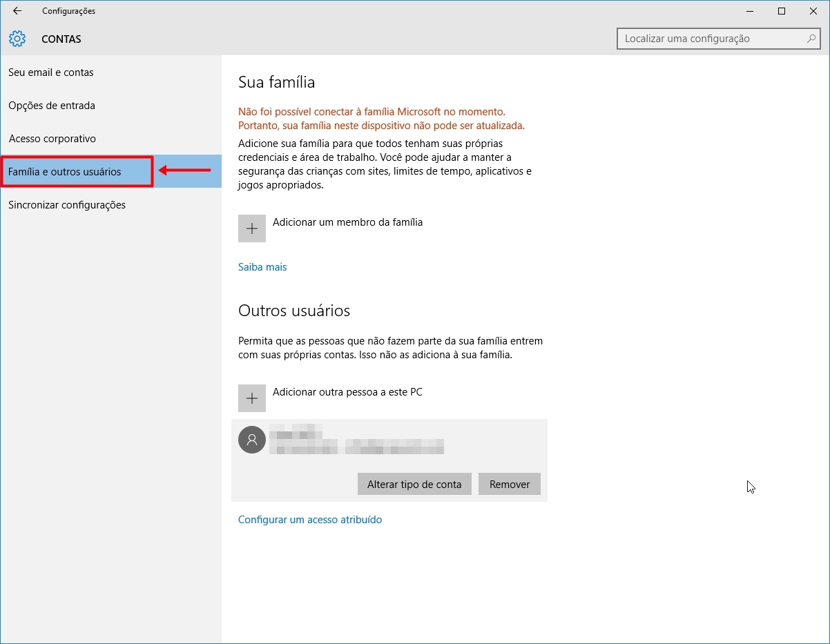Minimize the Configurações window
Viewport: 830px width, 644px height.
pos(750,11)
